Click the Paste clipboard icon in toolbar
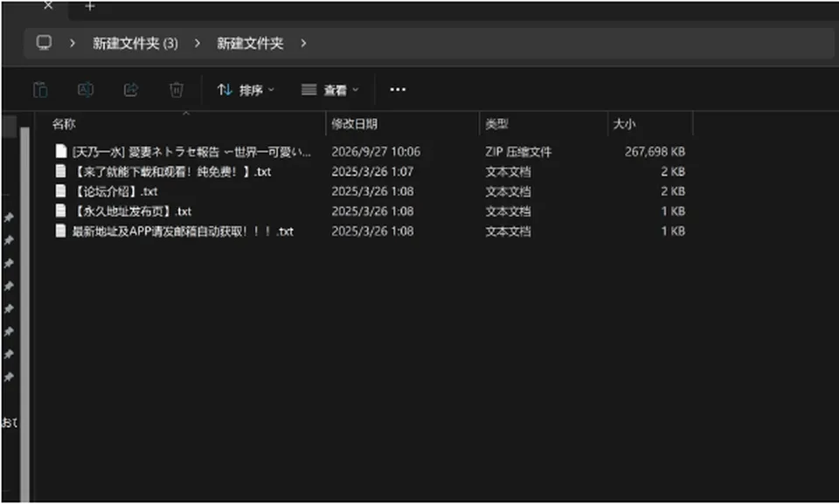Viewport: 839px width, 504px height. click(x=41, y=90)
